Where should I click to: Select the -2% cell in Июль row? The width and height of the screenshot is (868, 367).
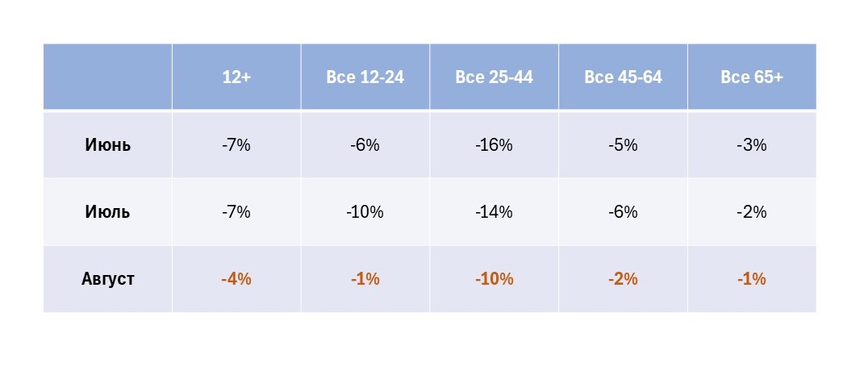click(x=751, y=212)
